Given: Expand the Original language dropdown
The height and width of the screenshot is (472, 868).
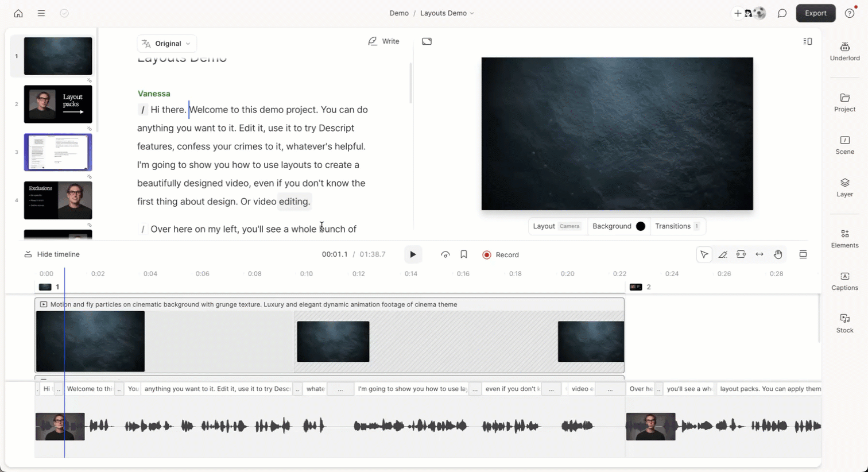Looking at the screenshot, I should pos(166,44).
